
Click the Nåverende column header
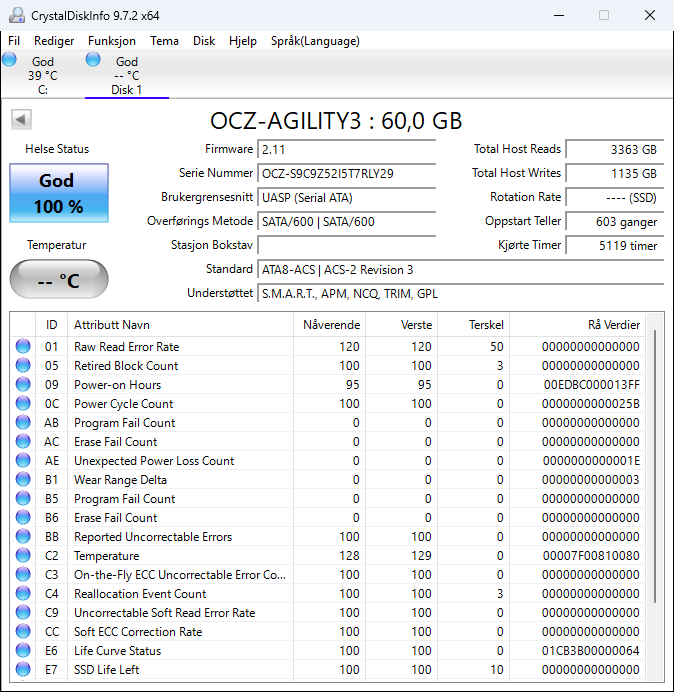pos(329,325)
